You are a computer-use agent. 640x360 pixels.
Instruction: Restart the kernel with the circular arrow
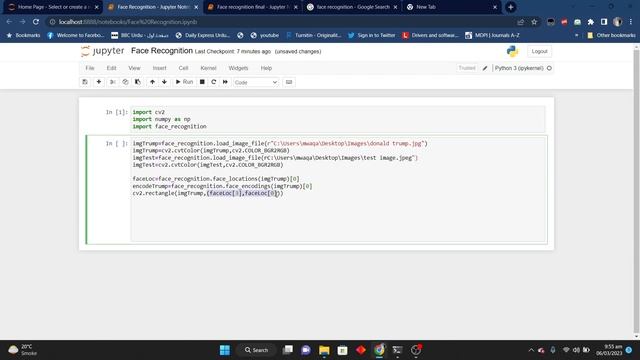click(x=213, y=82)
